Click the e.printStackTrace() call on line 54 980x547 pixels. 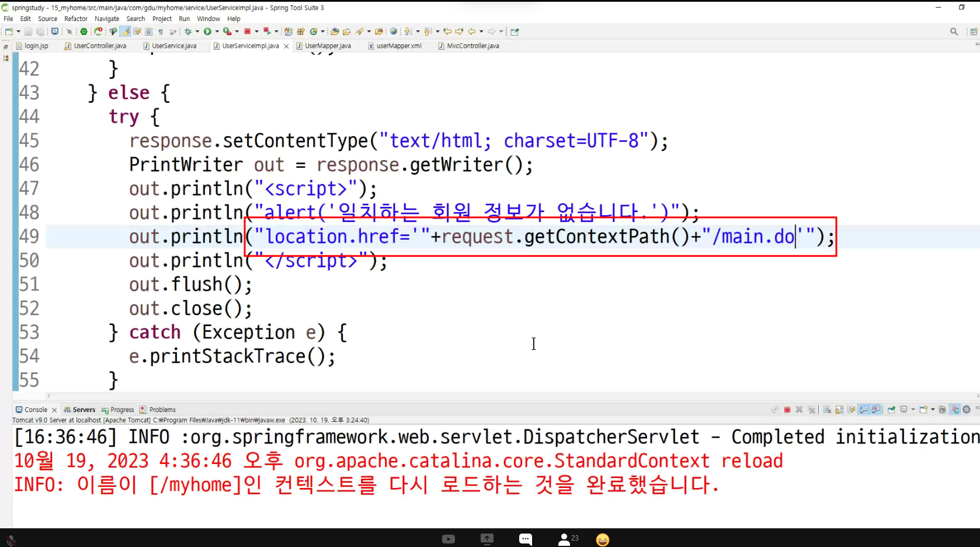click(232, 356)
